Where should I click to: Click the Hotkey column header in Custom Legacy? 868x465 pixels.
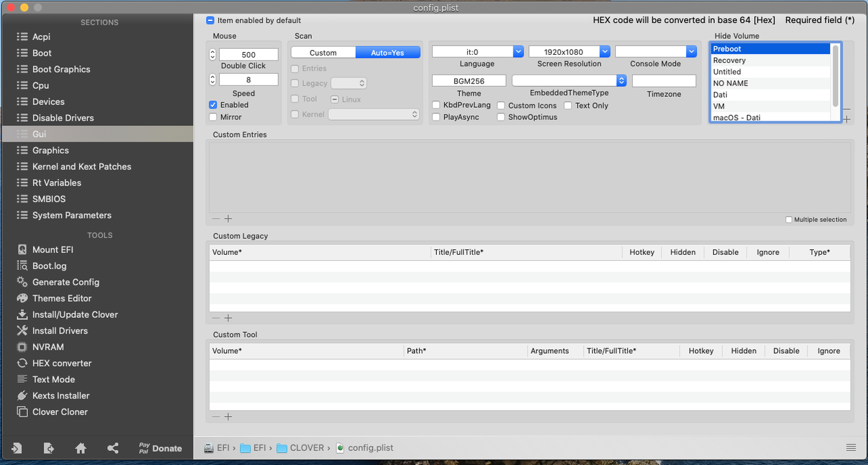(x=642, y=252)
